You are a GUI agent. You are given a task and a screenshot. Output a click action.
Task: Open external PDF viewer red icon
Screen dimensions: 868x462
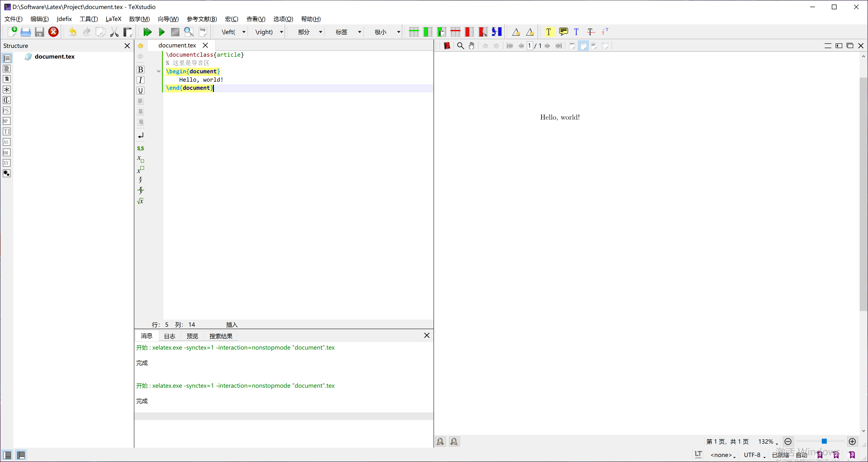pyautogui.click(x=447, y=46)
